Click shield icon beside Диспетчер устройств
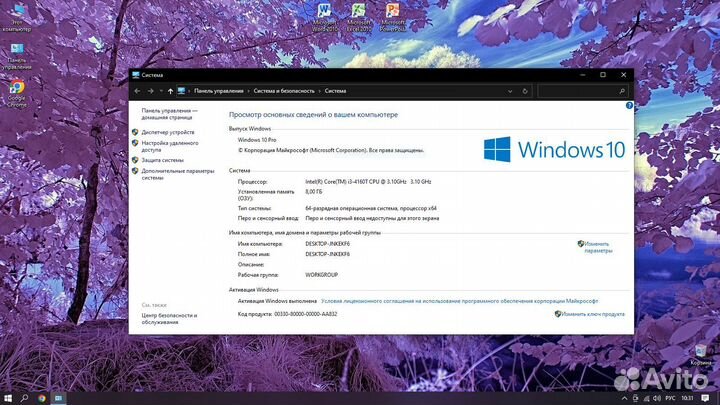 point(135,132)
